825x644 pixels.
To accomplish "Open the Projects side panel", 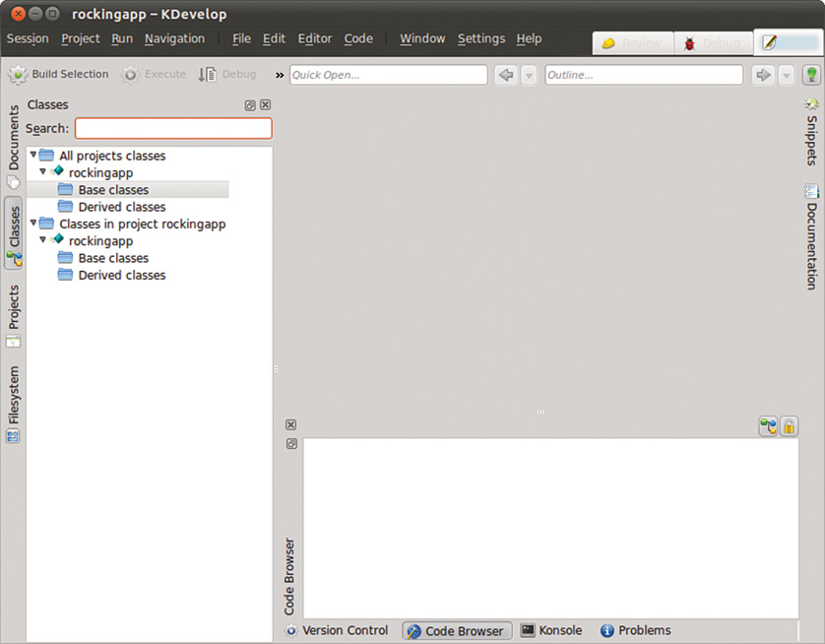I will 14,316.
